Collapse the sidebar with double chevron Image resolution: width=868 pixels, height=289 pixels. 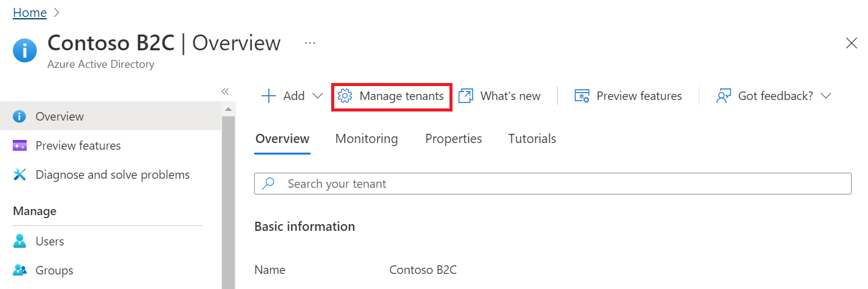tap(225, 91)
